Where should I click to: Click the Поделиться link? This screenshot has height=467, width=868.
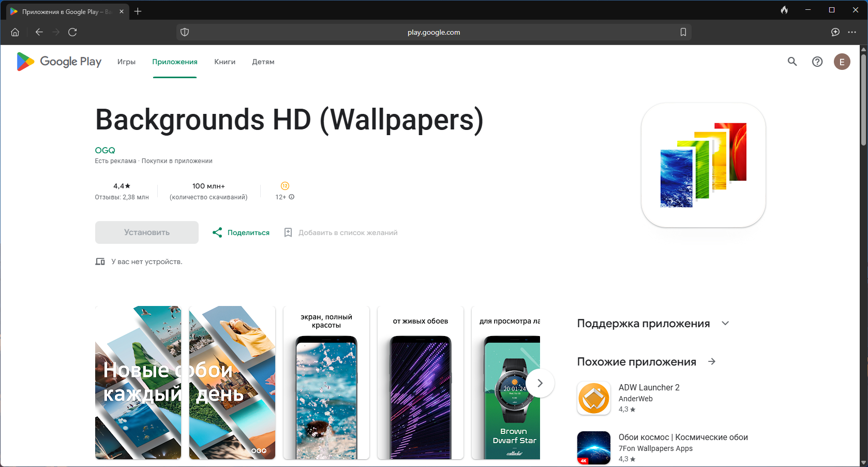(x=248, y=232)
